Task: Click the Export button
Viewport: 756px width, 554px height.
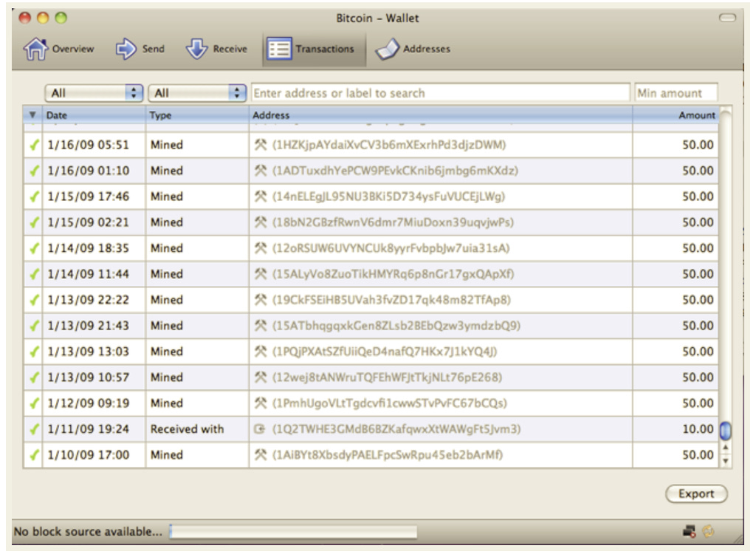Action: (696, 493)
